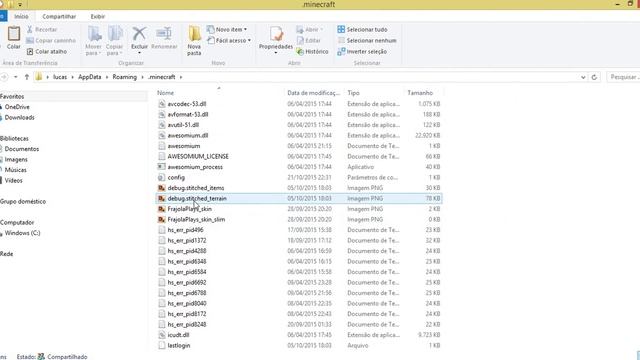Sort by Data de modificação column
640x360 pixels.
(x=313, y=93)
